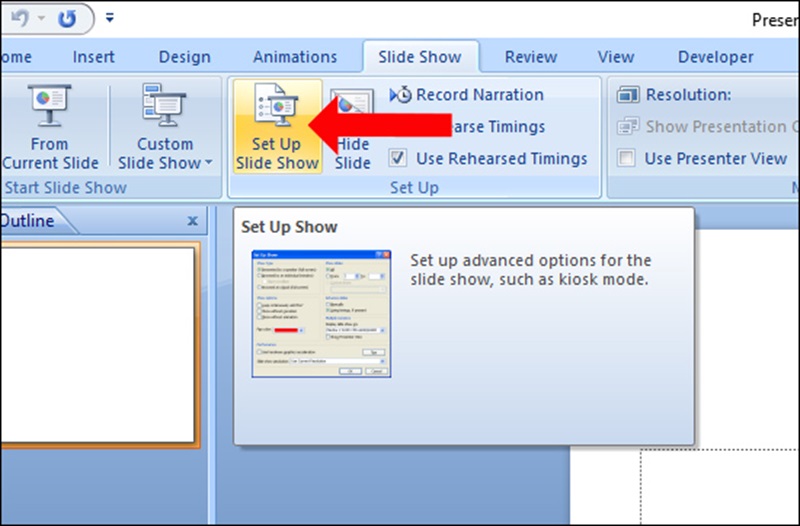800x526 pixels.
Task: Click Rehearse Timings option
Action: click(x=495, y=127)
